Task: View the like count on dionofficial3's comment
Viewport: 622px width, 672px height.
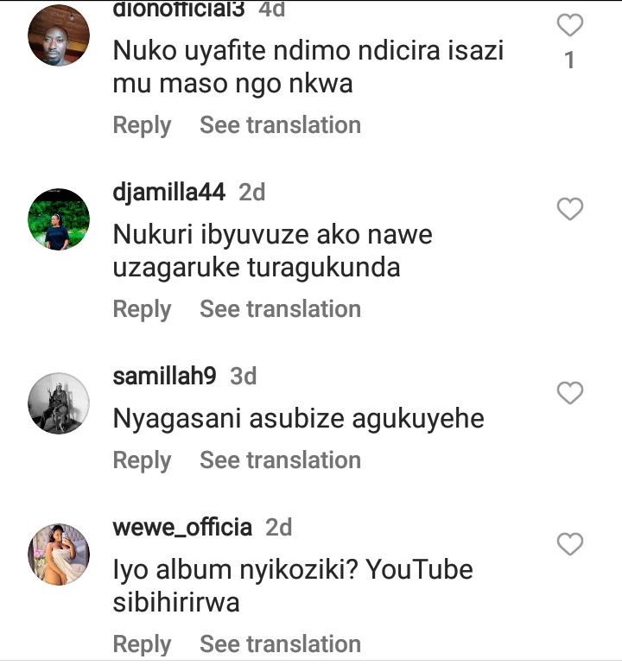Action: tap(569, 61)
